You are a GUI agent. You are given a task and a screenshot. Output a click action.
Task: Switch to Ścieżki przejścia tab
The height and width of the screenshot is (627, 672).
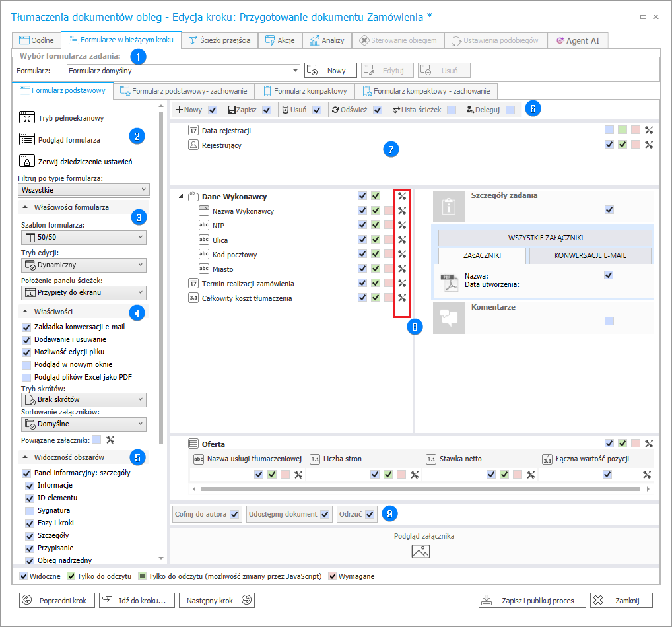click(220, 40)
